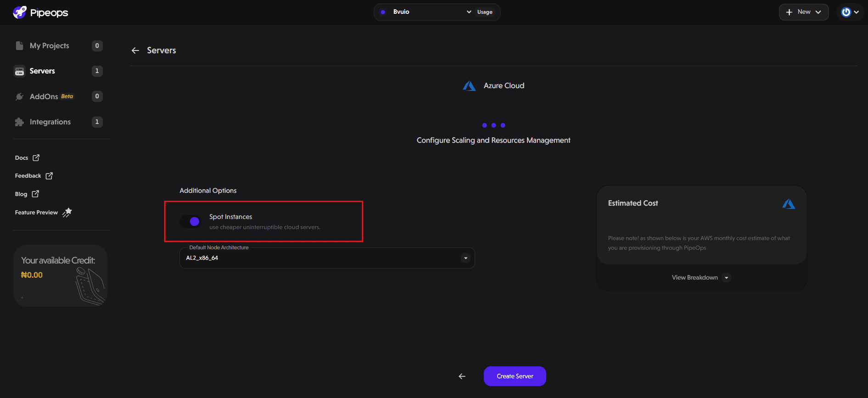The width and height of the screenshot is (868, 398).
Task: Click the Servers sidebar icon
Action: click(19, 71)
